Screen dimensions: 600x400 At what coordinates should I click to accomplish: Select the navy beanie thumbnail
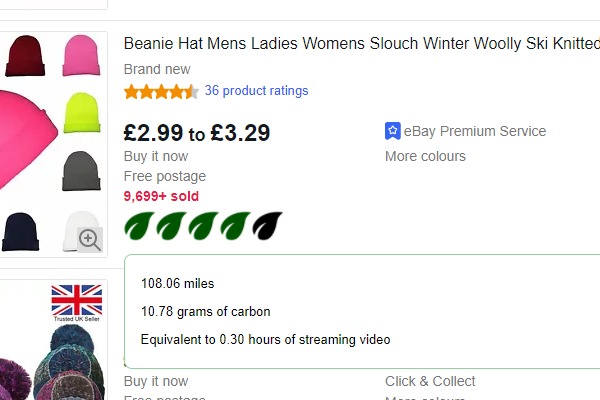[22, 231]
